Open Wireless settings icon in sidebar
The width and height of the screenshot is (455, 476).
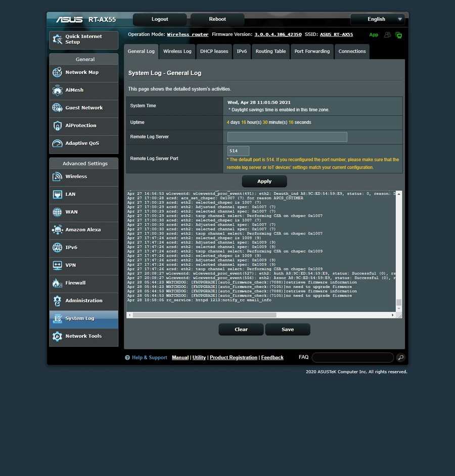pyautogui.click(x=57, y=177)
